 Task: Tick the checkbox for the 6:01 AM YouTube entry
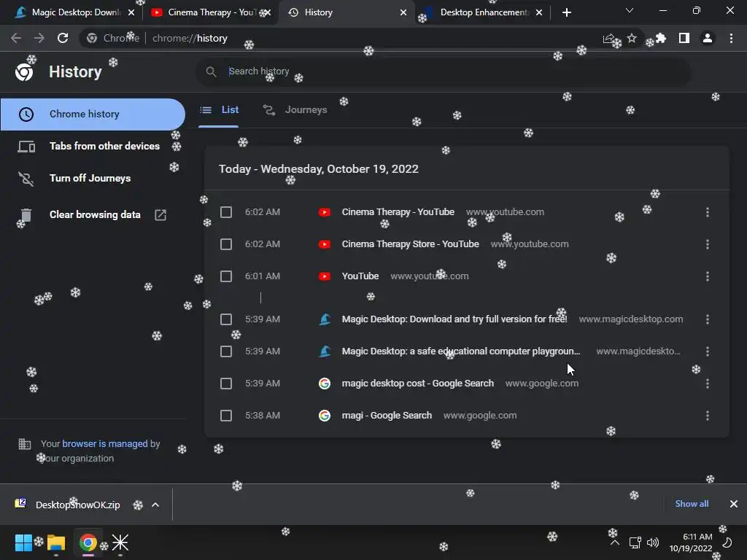click(226, 276)
